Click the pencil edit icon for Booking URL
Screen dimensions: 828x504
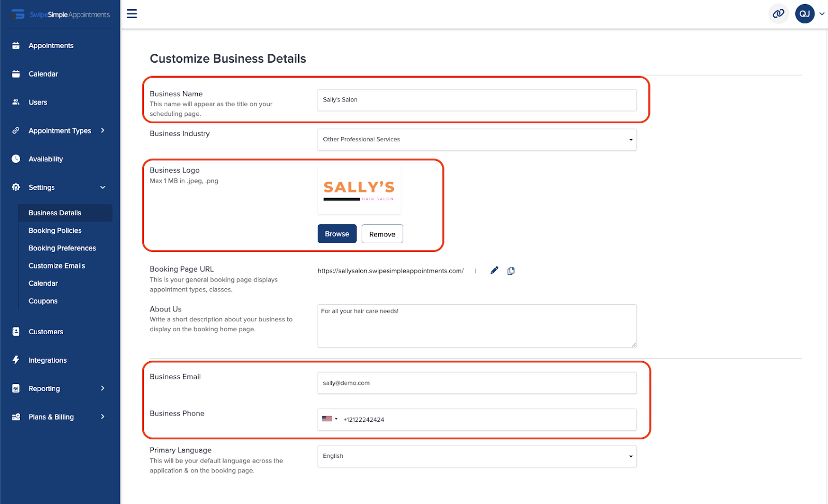[x=494, y=270]
